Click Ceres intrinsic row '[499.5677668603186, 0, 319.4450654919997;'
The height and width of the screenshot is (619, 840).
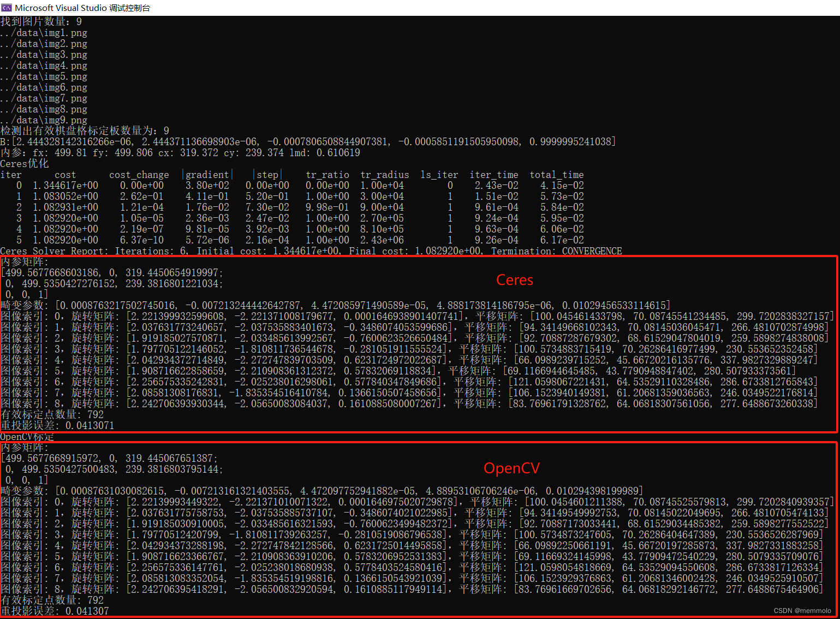[112, 272]
